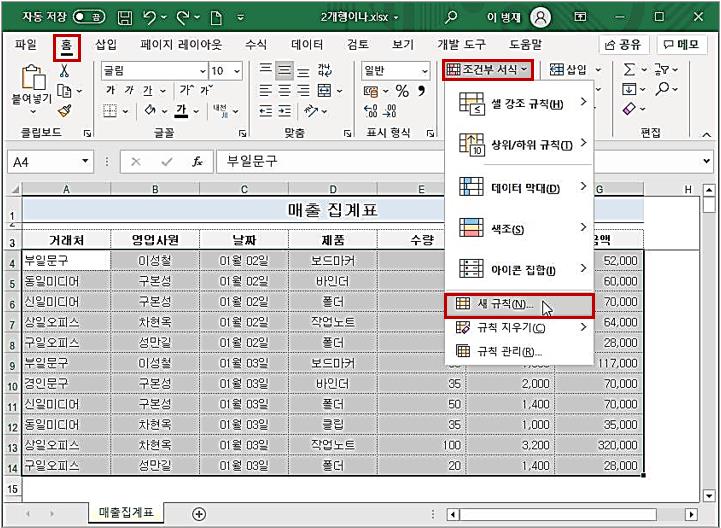Click the Decrease Indent icon

265,111
